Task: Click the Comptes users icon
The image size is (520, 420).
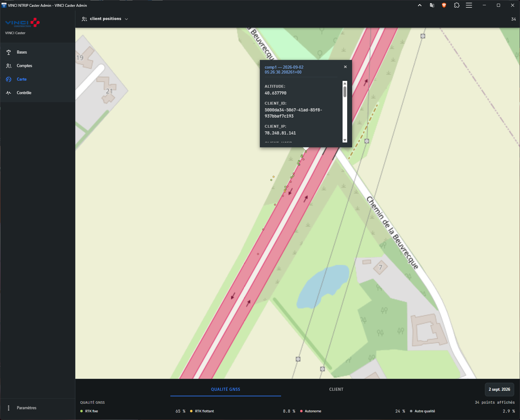Action: coord(9,66)
